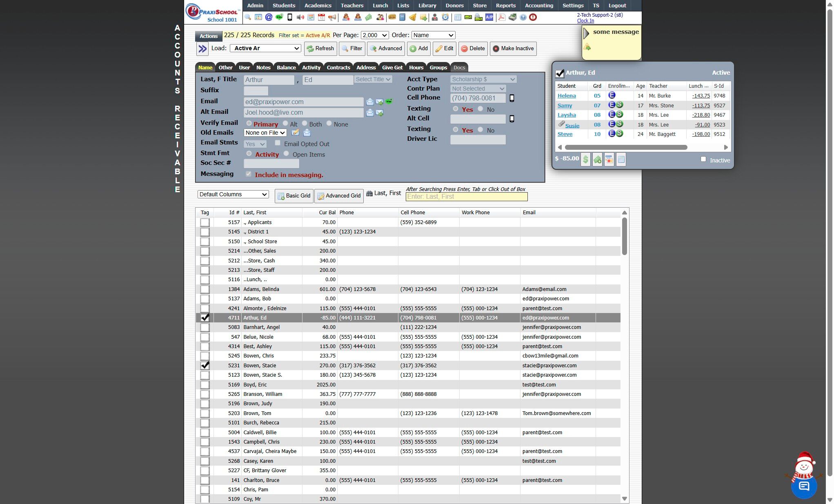This screenshot has width=834, height=504.
Task: Open student Helena link
Action: click(x=567, y=95)
